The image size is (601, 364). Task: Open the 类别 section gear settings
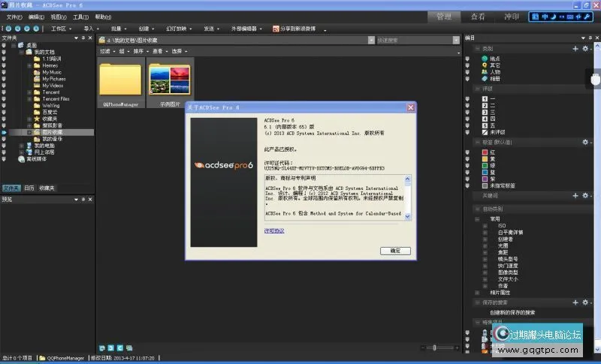(x=586, y=49)
